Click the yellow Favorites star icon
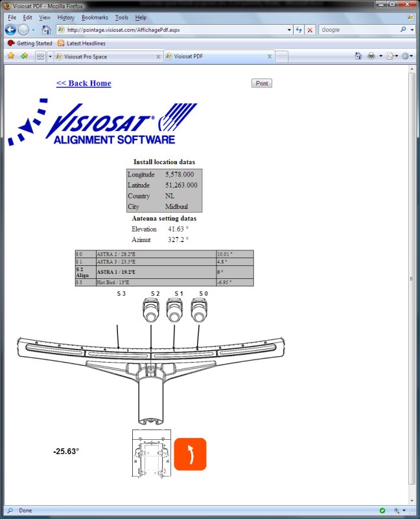The height and width of the screenshot is (519, 420). coord(11,56)
